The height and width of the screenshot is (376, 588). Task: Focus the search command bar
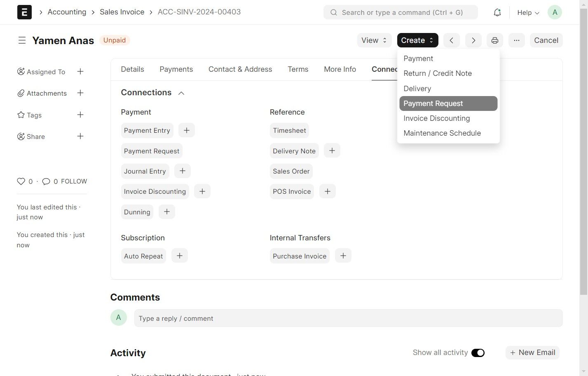(401, 12)
